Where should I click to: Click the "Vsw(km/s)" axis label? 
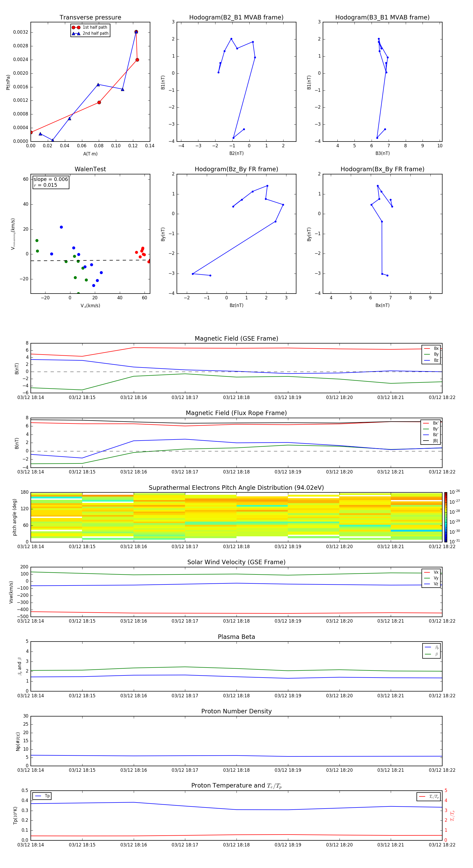[x=11, y=592]
